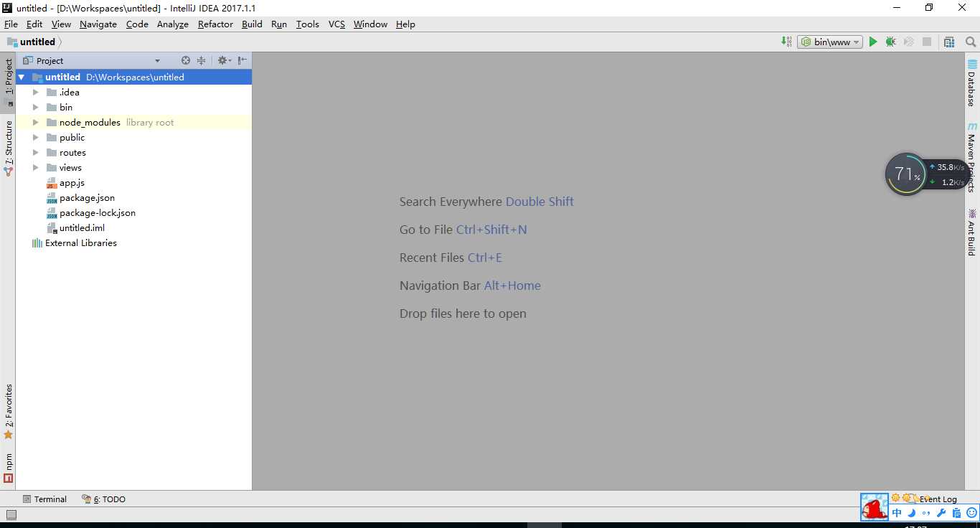The height and width of the screenshot is (528, 980).
Task: Open the Tools menu
Action: [307, 24]
